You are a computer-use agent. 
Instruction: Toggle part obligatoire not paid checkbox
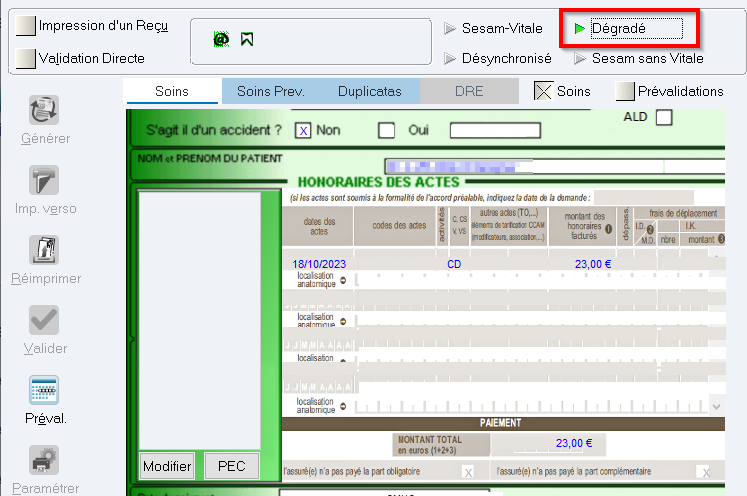(x=468, y=472)
